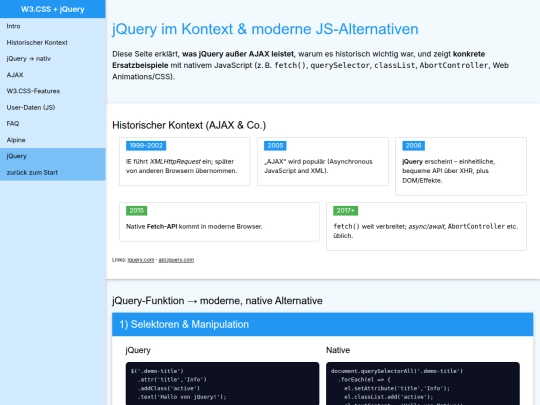This screenshot has height=405, width=540.
Task: Click the fetch() weit verbreitet card text
Action: pyautogui.click(x=426, y=231)
